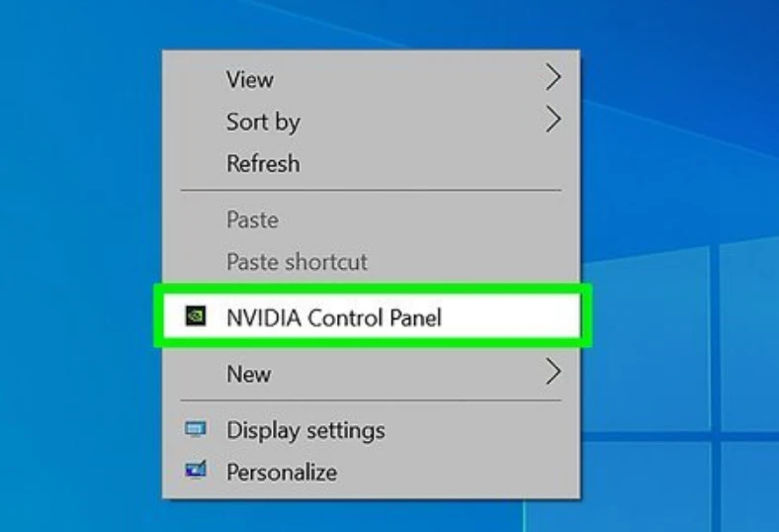Click the green highlight border around NVIDIA
Viewport: 779px width, 532px height.
pyautogui.click(x=373, y=289)
